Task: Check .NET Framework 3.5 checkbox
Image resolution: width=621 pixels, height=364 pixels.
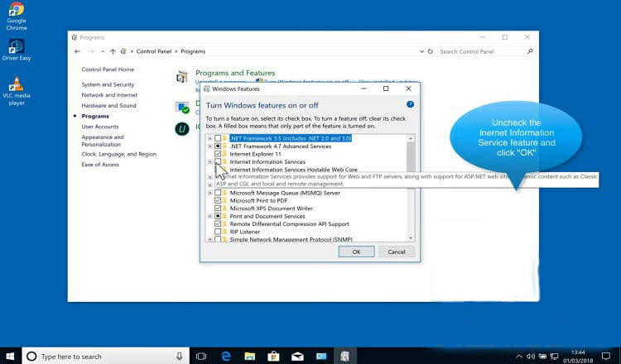Action: (218, 138)
